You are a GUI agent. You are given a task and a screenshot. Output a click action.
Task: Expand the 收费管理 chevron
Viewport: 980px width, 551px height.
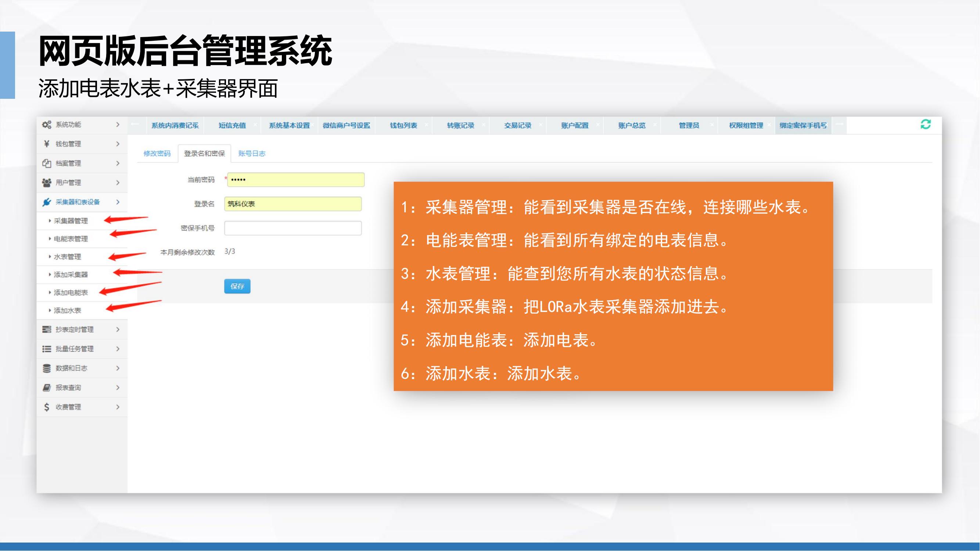(118, 407)
